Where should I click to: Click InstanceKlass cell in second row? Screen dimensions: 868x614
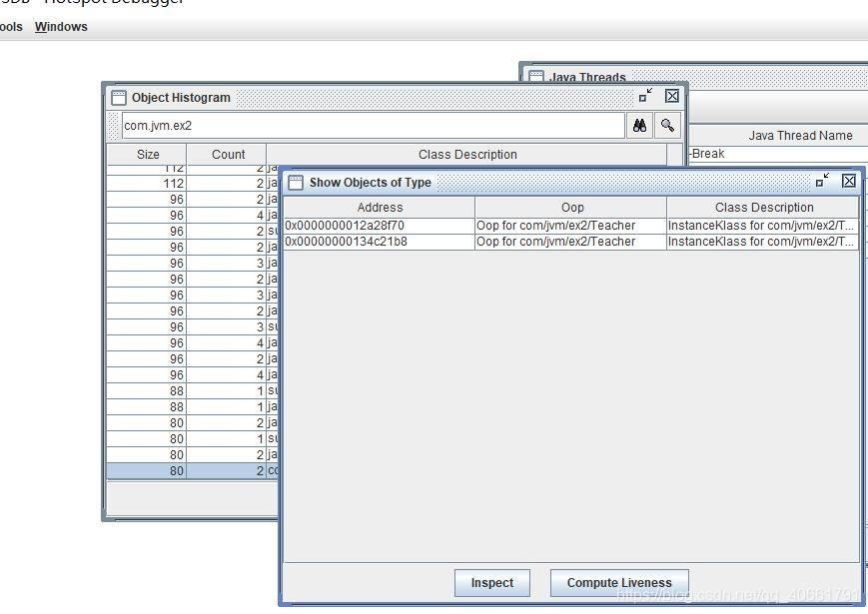pos(763,242)
